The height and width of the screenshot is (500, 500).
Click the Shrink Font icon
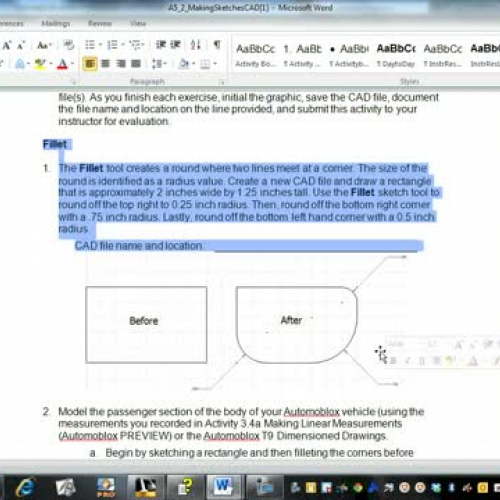tap(21, 45)
